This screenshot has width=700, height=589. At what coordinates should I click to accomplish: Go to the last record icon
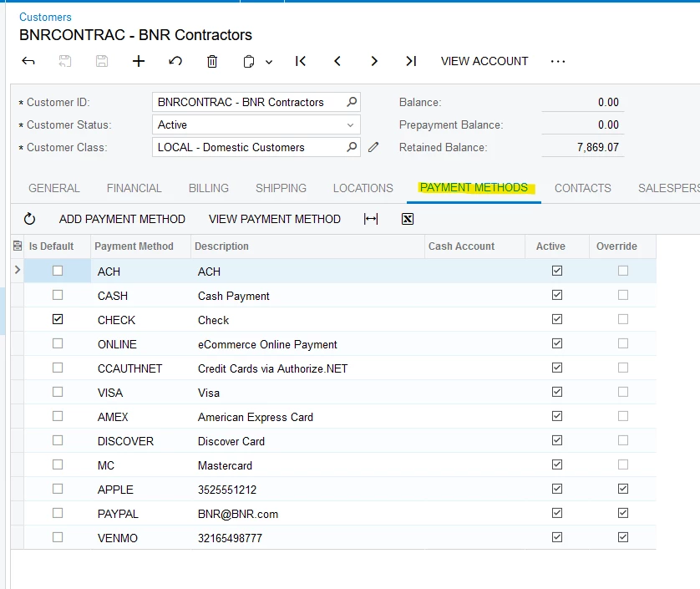click(411, 61)
